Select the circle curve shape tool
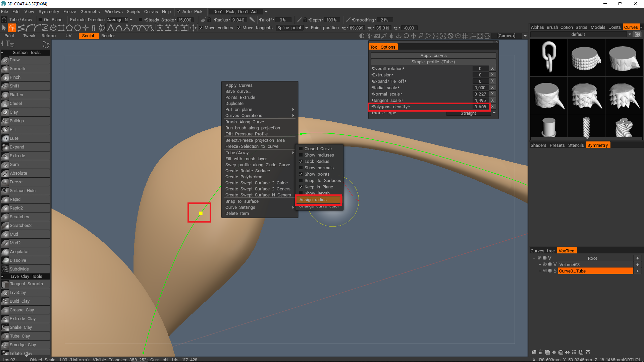The width and height of the screenshot is (644, 362). pos(77,28)
